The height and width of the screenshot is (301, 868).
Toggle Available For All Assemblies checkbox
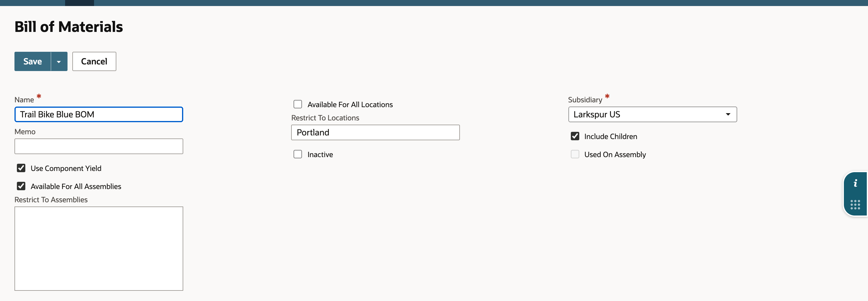pos(21,186)
